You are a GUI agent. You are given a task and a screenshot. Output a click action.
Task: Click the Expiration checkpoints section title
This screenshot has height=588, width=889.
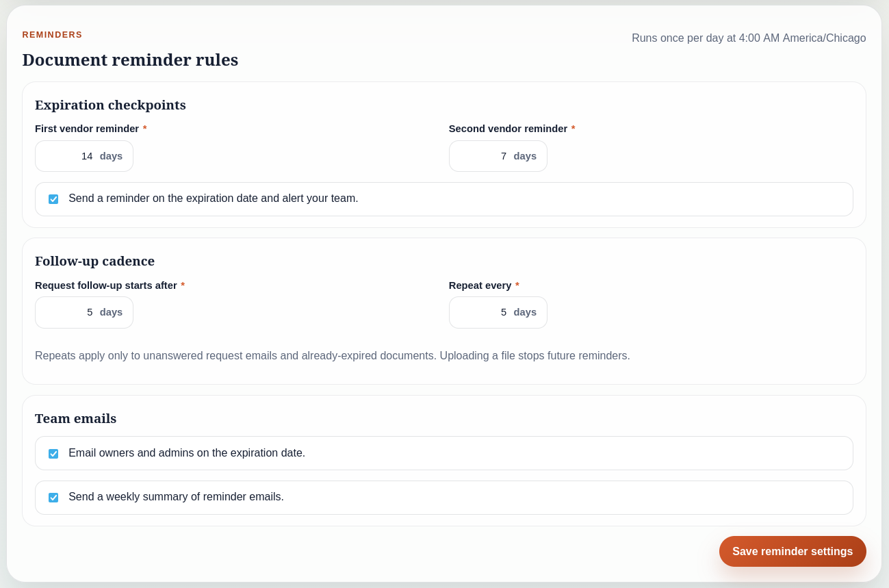pyautogui.click(x=110, y=105)
